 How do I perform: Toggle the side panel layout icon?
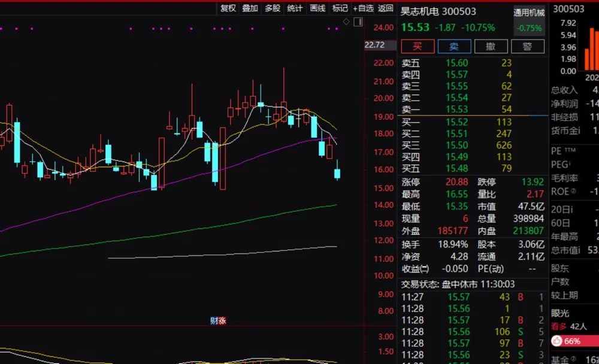coord(358,22)
